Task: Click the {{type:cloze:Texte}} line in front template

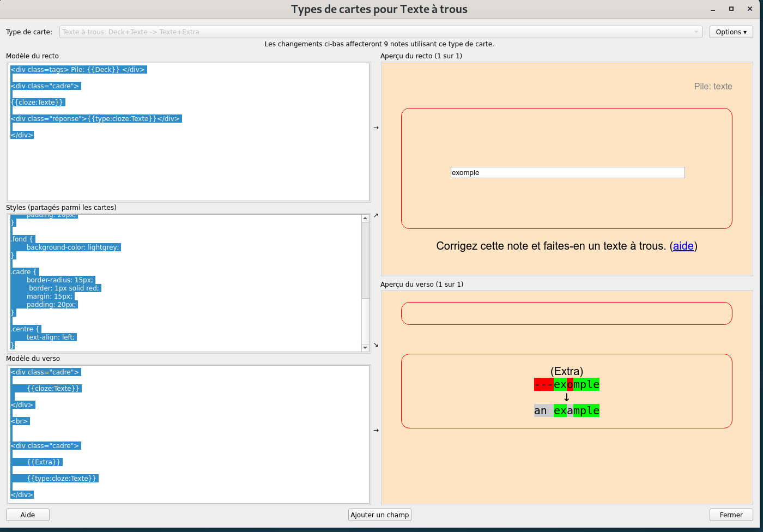Action: (95, 119)
